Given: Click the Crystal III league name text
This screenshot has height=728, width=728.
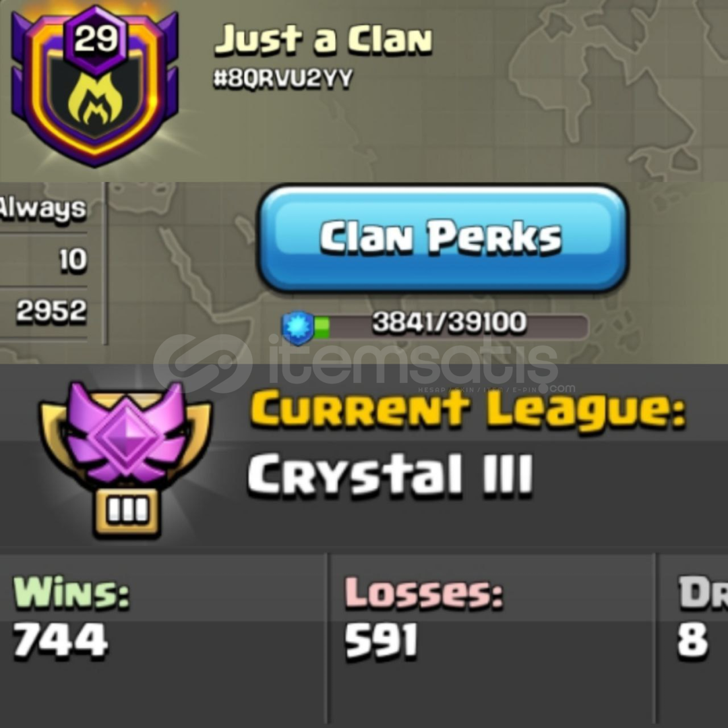Looking at the screenshot, I should (390, 475).
